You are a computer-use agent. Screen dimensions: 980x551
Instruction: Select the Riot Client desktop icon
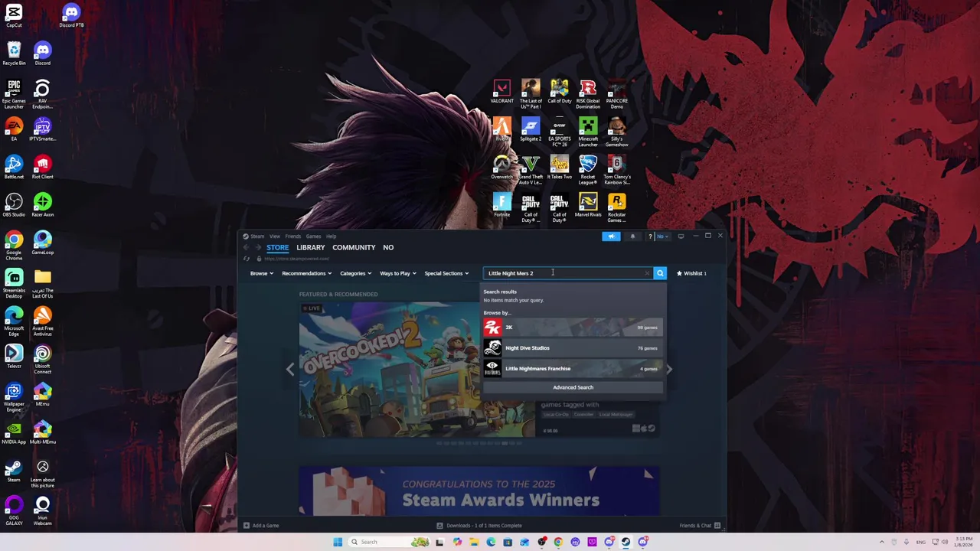[43, 168]
